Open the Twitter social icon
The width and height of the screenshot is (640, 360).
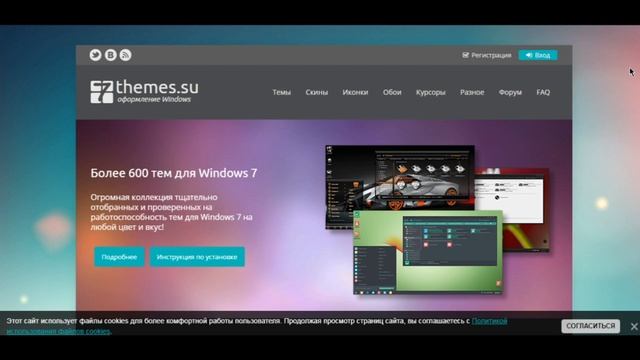coord(96,55)
